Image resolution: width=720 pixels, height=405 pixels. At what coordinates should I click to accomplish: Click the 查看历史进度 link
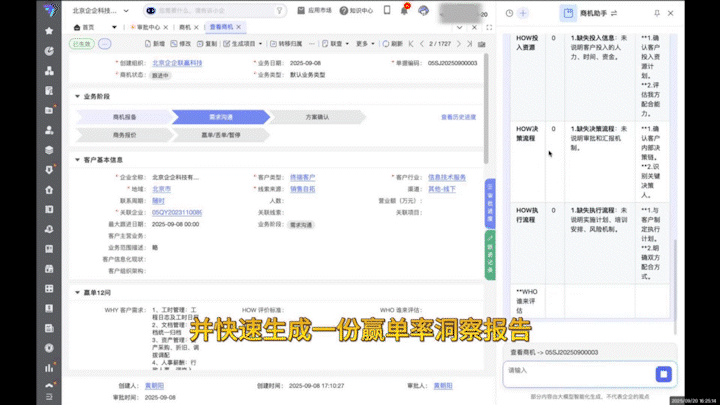[456, 117]
